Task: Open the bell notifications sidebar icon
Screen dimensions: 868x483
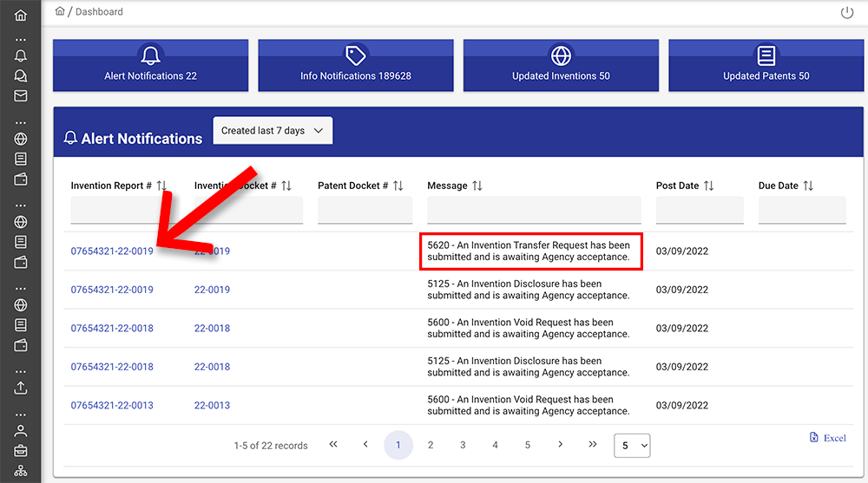Action: pos(20,55)
